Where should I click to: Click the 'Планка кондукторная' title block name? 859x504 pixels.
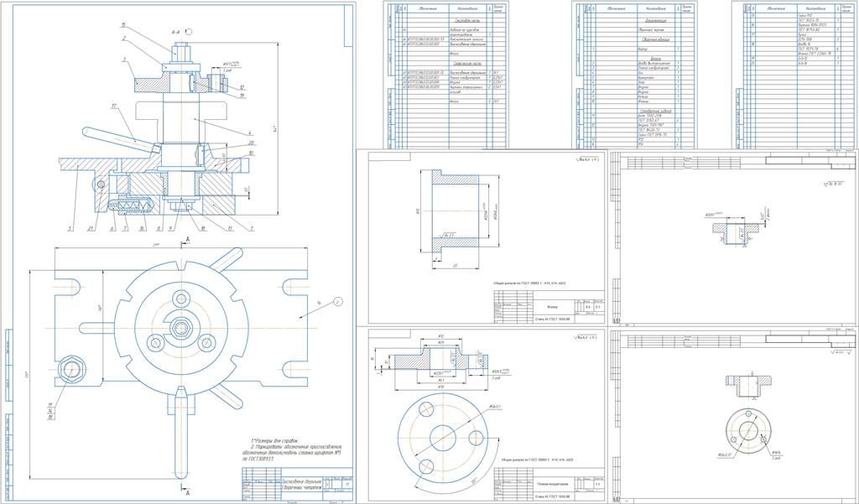[552, 484]
